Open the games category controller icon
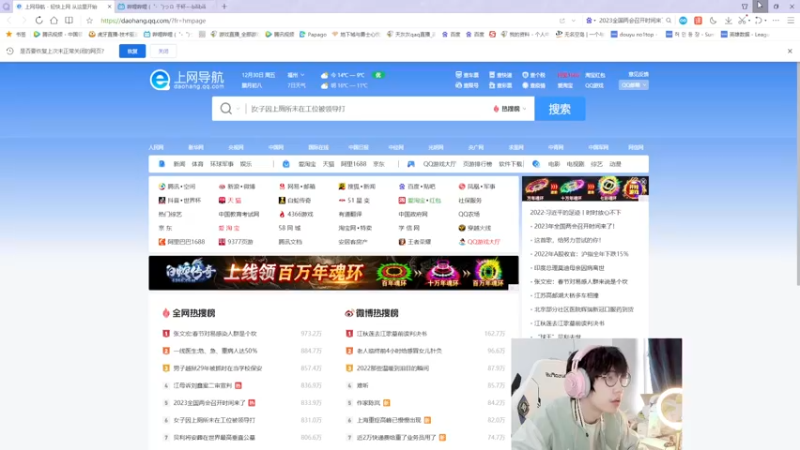Image resolution: width=800 pixels, height=450 pixels. pyautogui.click(x=411, y=164)
